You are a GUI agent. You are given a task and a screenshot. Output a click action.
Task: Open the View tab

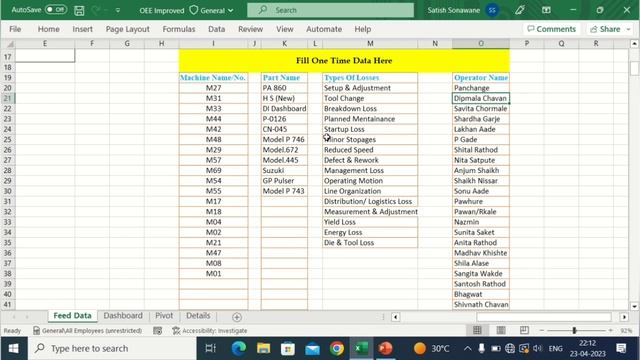click(284, 29)
